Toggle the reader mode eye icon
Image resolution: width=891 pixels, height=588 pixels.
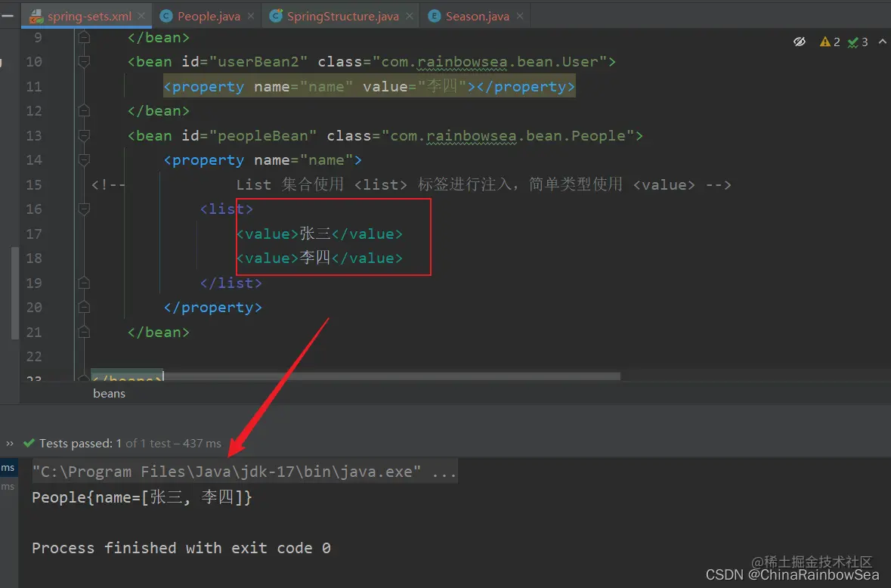tap(800, 42)
